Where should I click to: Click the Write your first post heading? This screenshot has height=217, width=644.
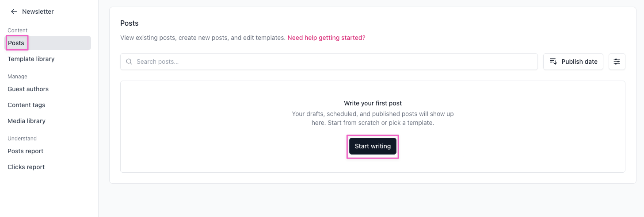[x=373, y=103]
